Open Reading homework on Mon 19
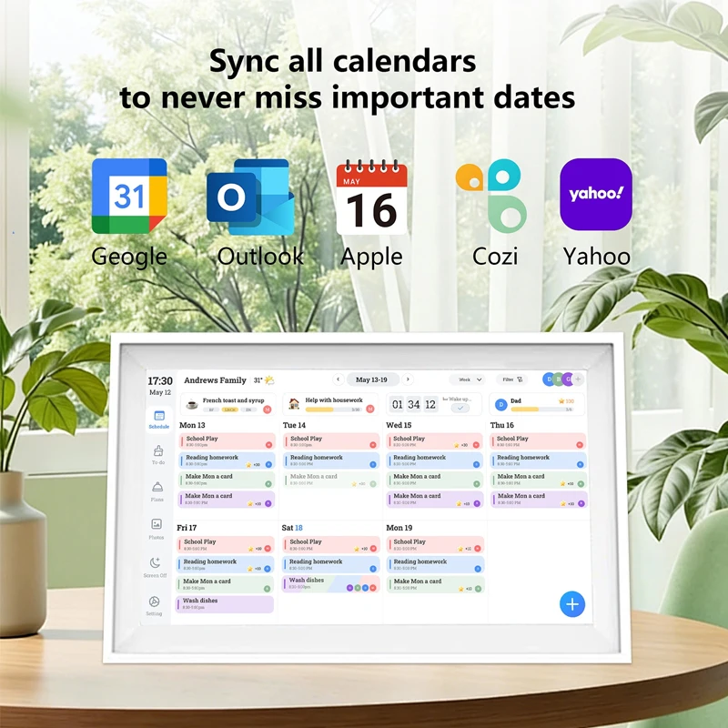Viewport: 728px width, 728px height. (x=436, y=564)
